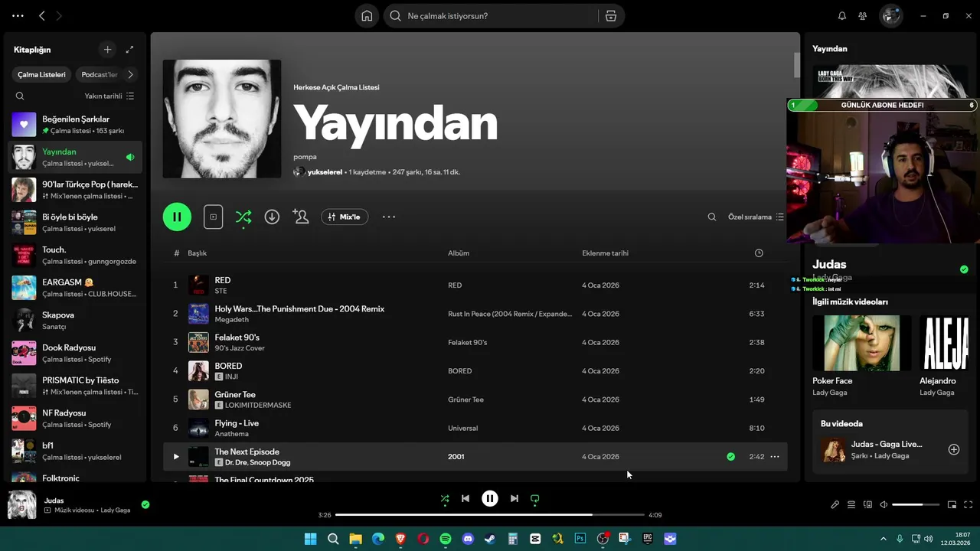The width and height of the screenshot is (980, 551).
Task: Show more library filters with right chevron
Action: point(130,75)
